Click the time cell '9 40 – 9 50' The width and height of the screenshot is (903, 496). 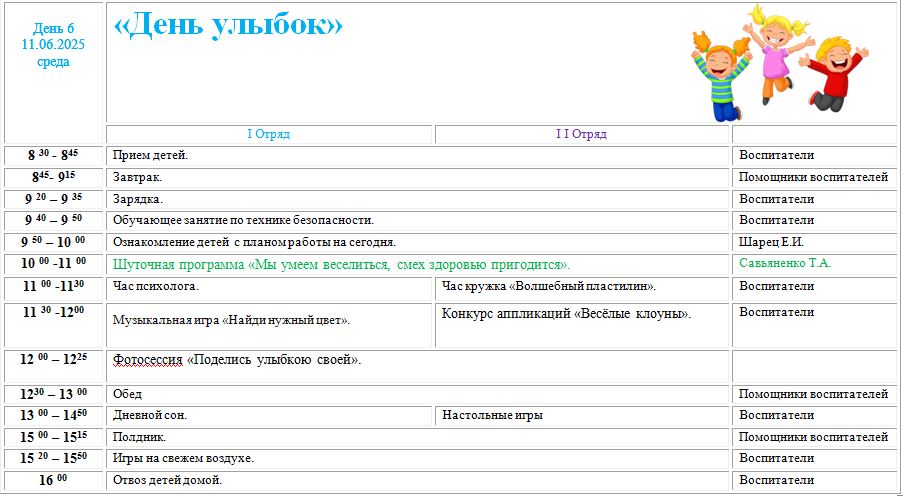(54, 221)
